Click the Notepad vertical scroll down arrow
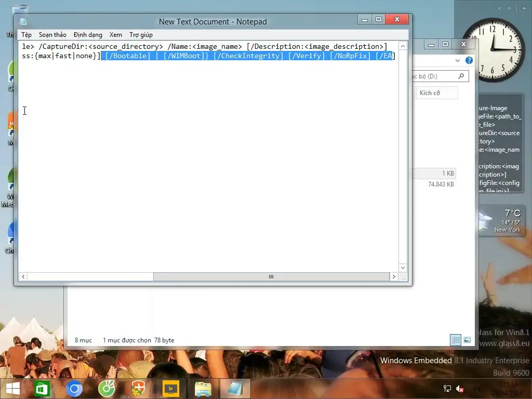Viewport: 532px width, 399px height. [x=403, y=268]
